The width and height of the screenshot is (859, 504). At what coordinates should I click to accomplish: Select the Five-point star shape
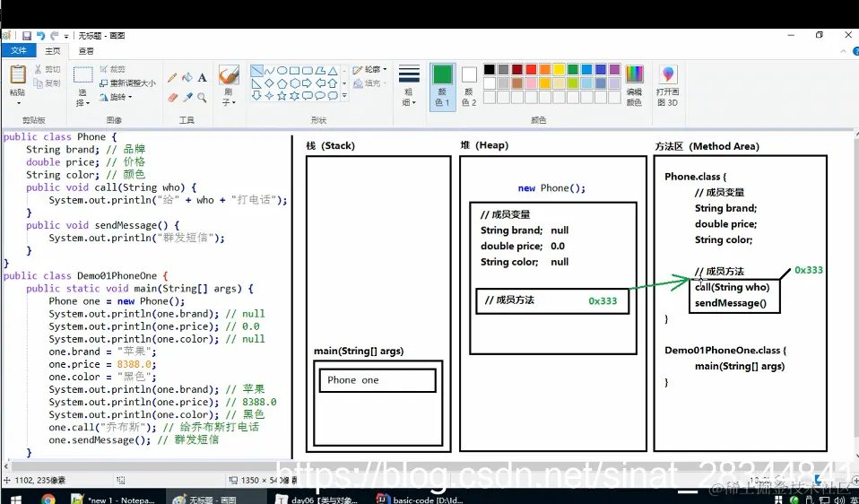tap(282, 96)
